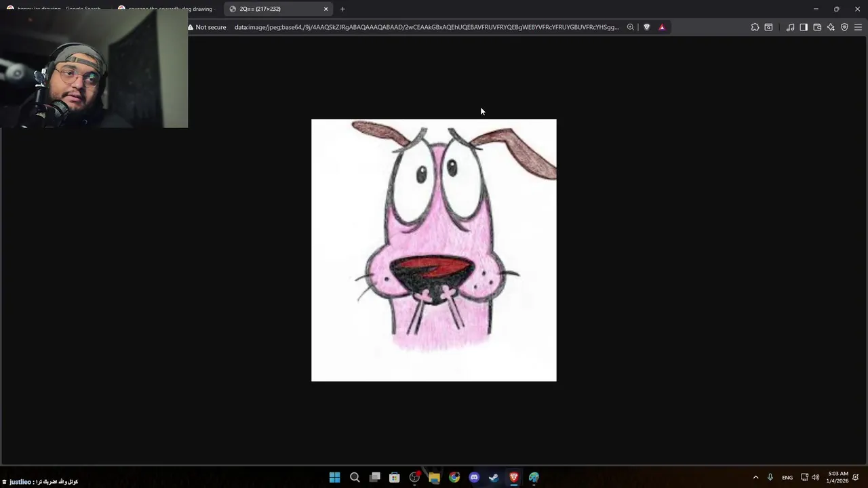Open File Explorer from taskbar
The image size is (868, 488).
[434, 477]
